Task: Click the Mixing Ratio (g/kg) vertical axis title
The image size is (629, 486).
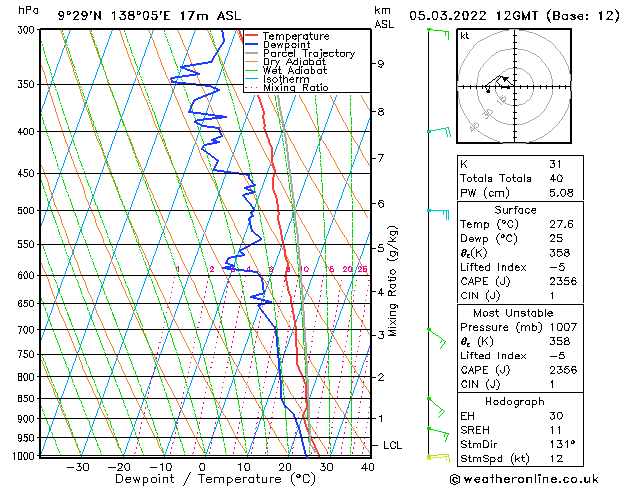Action: tap(392, 281)
